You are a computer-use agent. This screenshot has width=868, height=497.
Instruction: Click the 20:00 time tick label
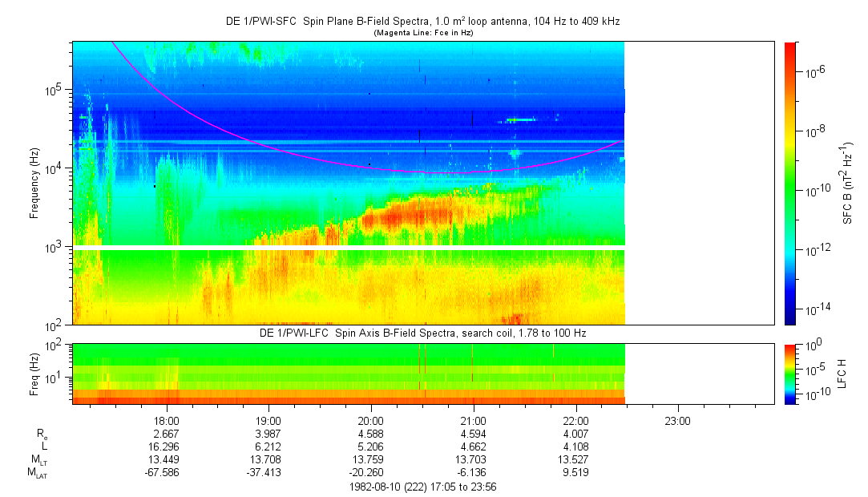click(x=370, y=420)
